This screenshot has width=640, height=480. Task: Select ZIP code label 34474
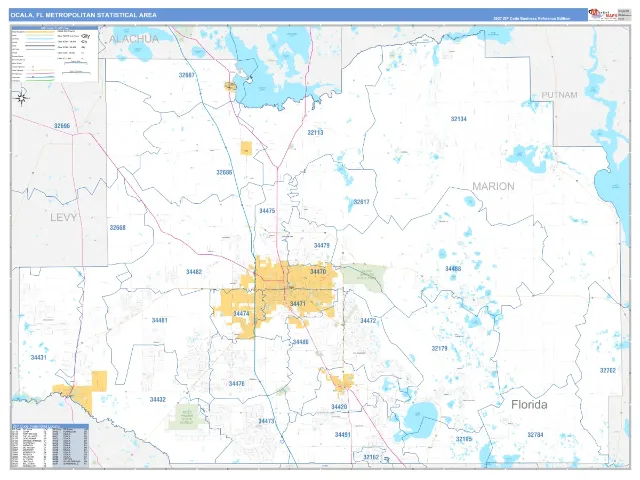(x=241, y=314)
